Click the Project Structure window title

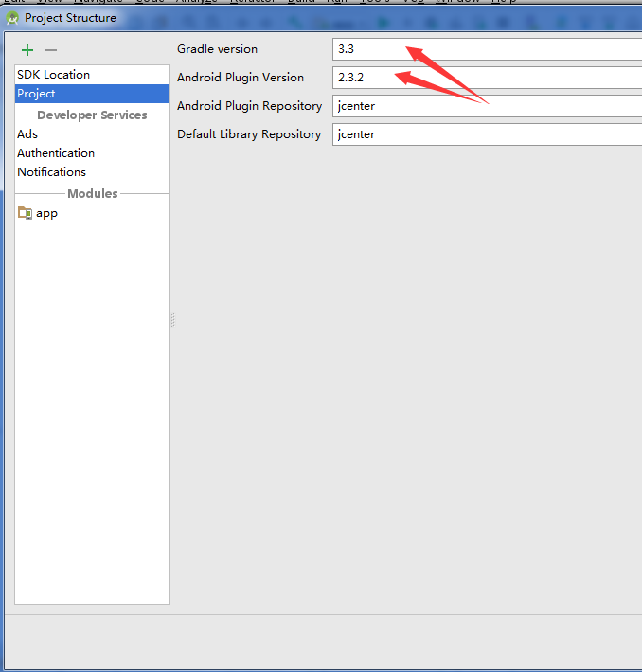[x=70, y=18]
